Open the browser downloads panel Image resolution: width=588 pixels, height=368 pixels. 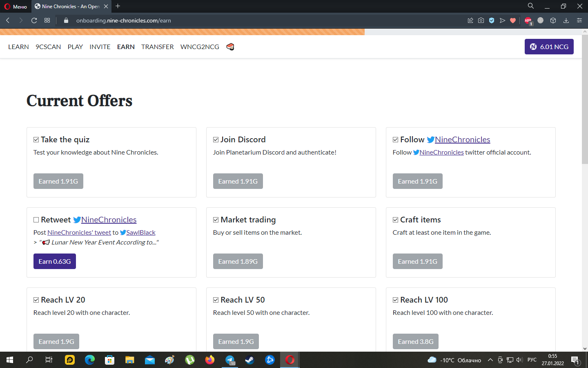pos(566,20)
